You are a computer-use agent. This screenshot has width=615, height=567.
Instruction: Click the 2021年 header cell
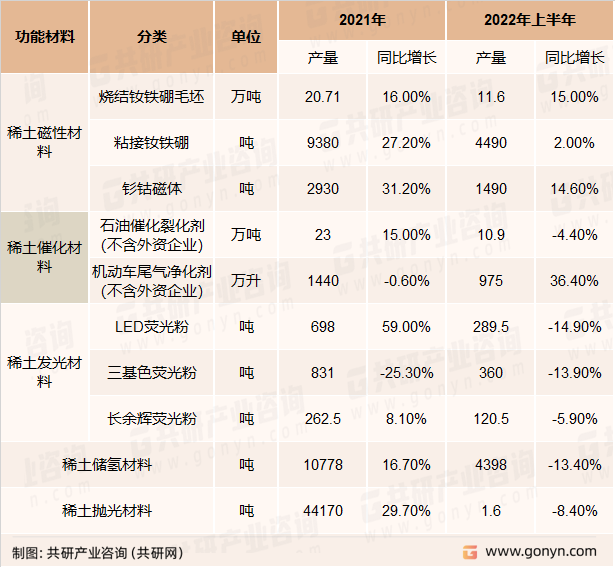click(362, 20)
